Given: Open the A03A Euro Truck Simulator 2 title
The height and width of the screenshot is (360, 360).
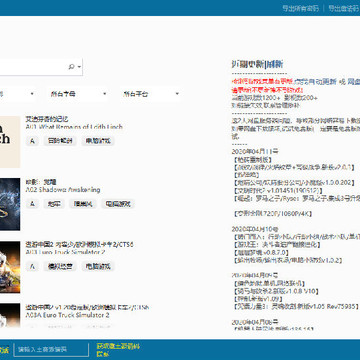Looking at the screenshot, I should [x=67, y=315].
